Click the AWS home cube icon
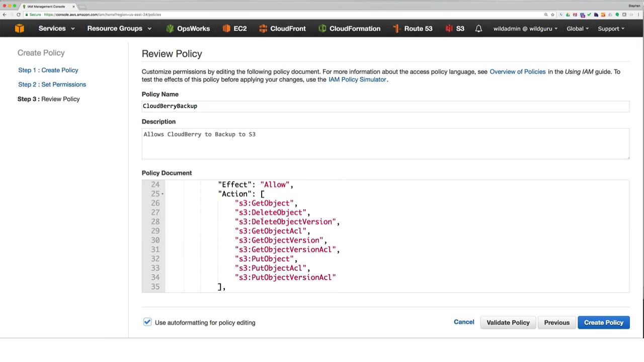The image size is (644, 362). tap(19, 29)
